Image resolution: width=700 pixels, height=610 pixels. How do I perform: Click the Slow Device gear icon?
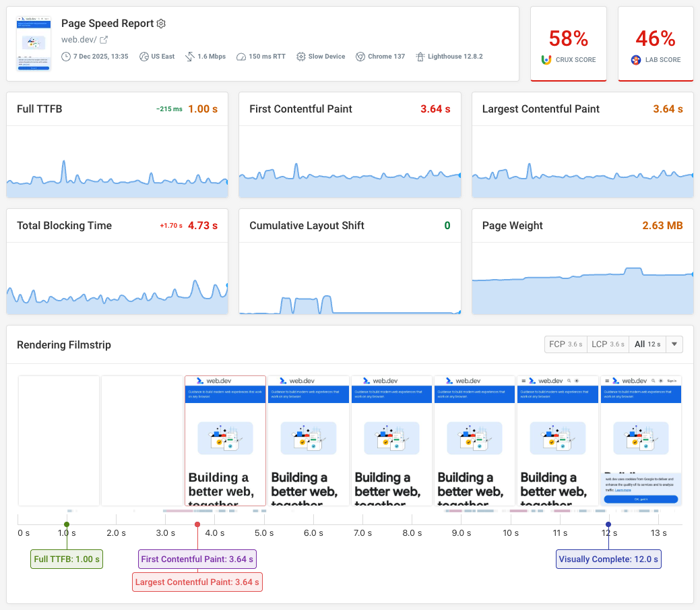pyautogui.click(x=301, y=56)
